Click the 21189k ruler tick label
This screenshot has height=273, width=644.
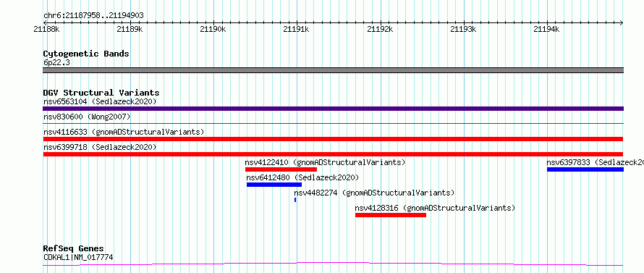point(130,29)
